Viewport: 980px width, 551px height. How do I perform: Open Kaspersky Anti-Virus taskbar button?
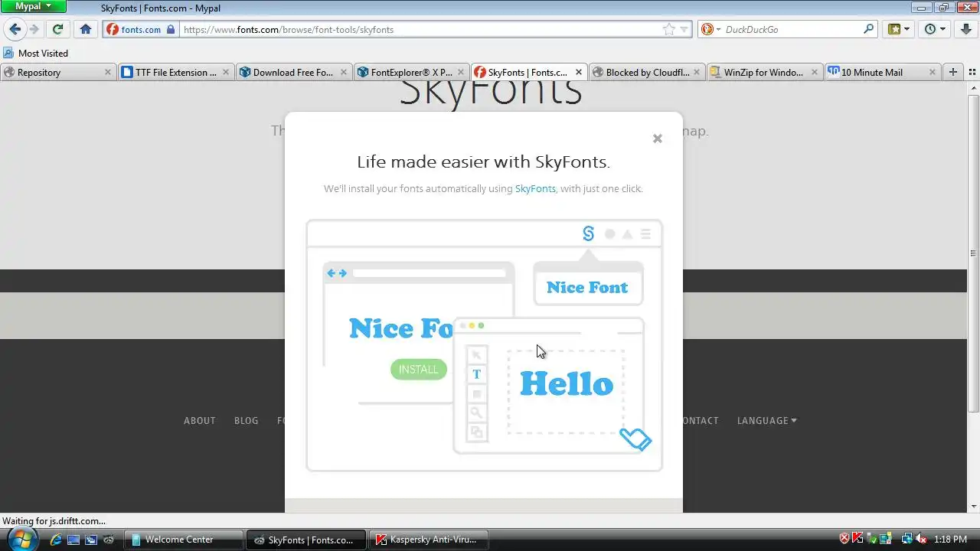pyautogui.click(x=430, y=540)
